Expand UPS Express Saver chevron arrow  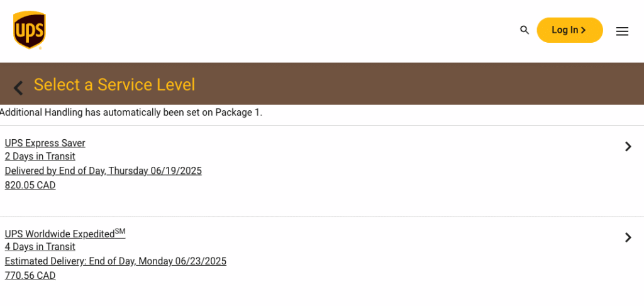tap(628, 147)
